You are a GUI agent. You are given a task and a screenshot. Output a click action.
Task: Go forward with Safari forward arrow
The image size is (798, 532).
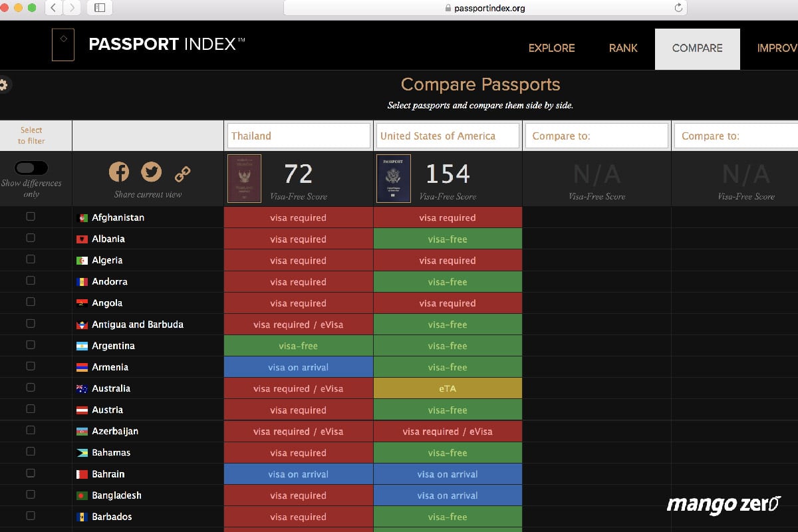[x=72, y=8]
